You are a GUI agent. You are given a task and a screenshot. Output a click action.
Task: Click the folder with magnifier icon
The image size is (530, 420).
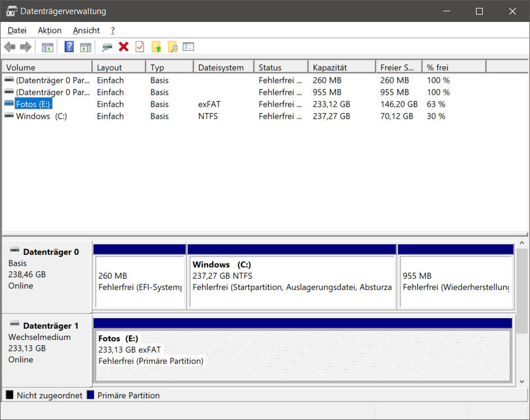coord(173,47)
